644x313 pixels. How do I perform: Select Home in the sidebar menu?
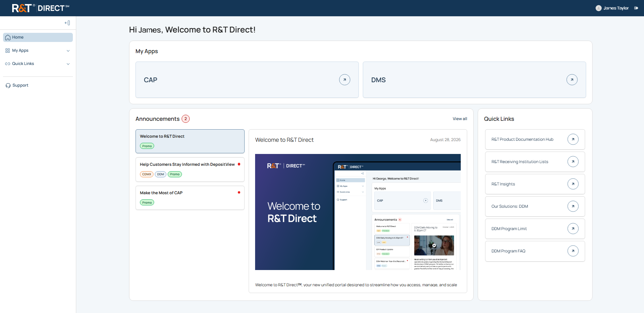pos(38,38)
